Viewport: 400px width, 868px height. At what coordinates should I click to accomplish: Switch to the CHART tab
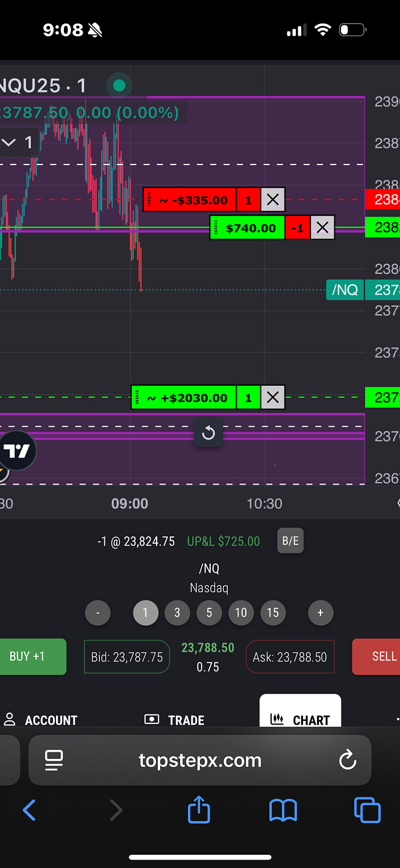(300, 711)
